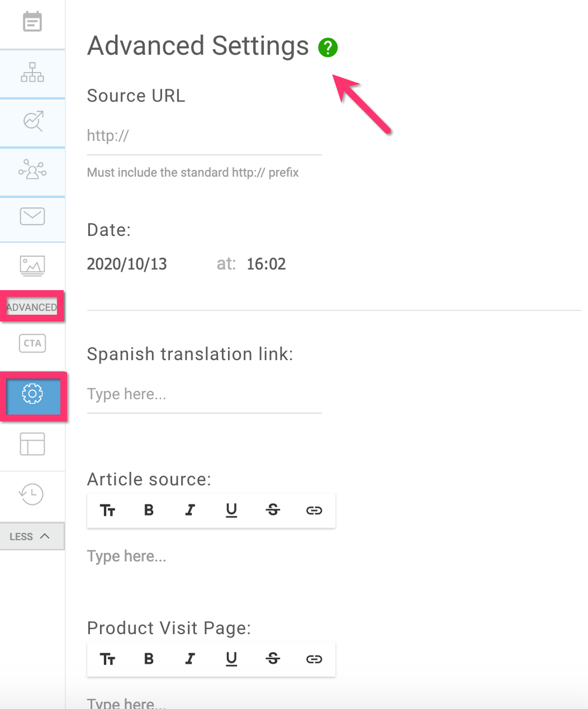
Task: Click the Source URL input field
Action: [204, 136]
